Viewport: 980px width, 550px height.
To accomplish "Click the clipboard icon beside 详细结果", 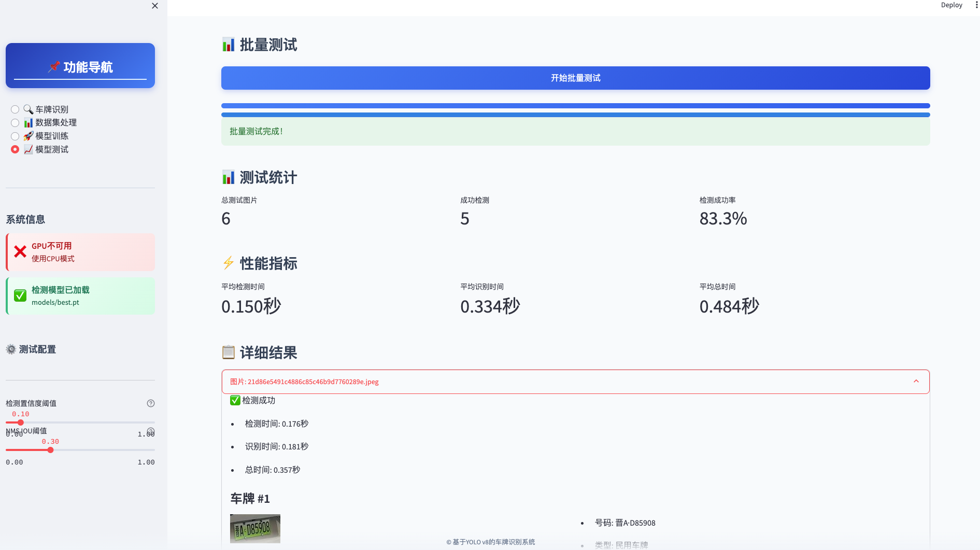I will point(229,352).
